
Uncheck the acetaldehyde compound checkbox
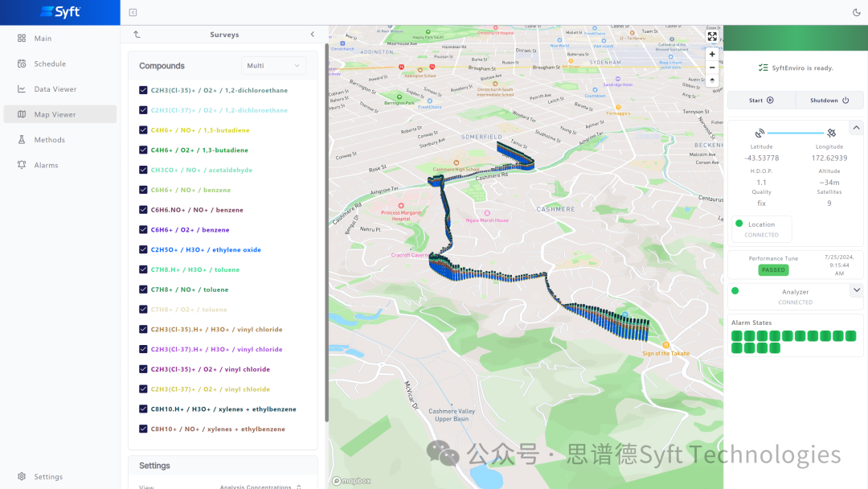[x=143, y=170]
